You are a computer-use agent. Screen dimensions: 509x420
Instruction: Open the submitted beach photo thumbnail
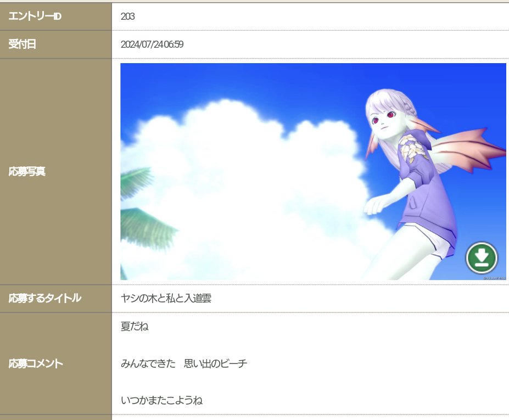314,171
